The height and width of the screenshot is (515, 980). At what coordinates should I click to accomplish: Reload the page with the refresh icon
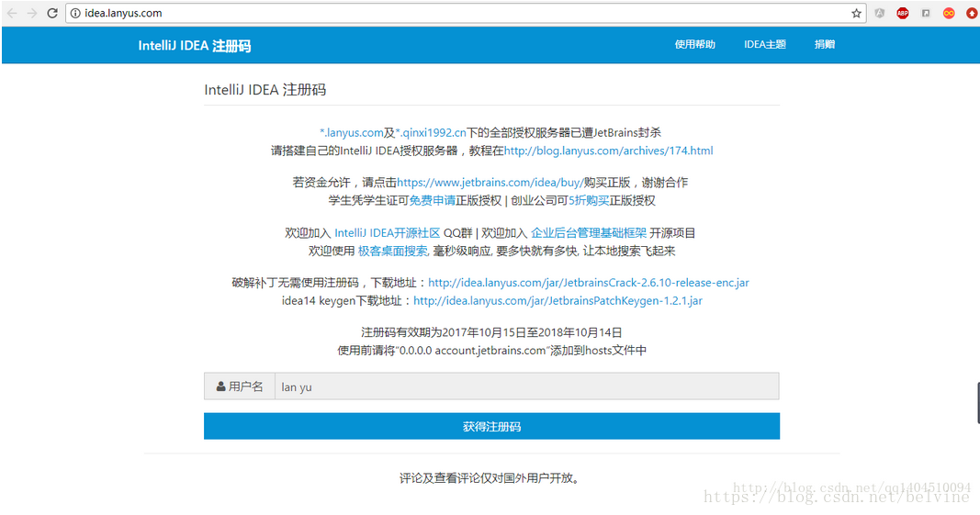[x=52, y=13]
